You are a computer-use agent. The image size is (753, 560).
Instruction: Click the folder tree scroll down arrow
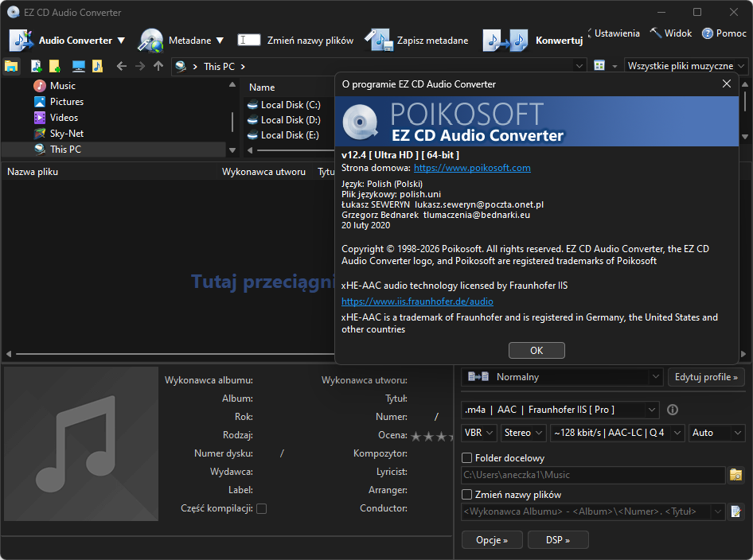pyautogui.click(x=232, y=150)
